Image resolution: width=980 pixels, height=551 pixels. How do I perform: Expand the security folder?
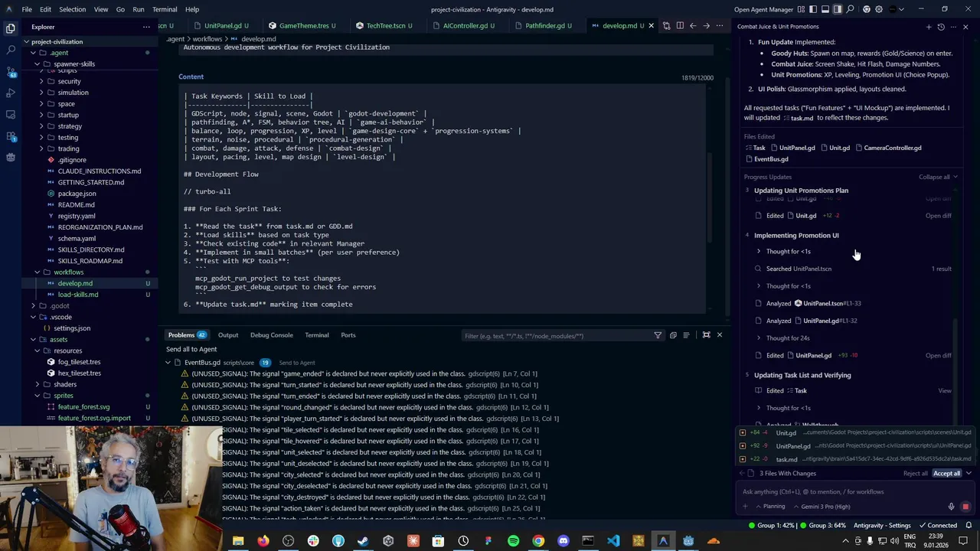tap(42, 81)
